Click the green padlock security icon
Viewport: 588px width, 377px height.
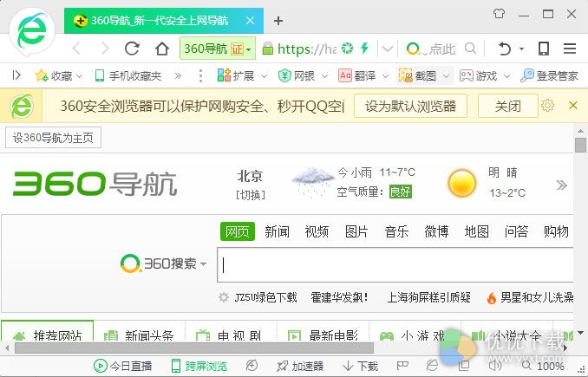[x=267, y=49]
